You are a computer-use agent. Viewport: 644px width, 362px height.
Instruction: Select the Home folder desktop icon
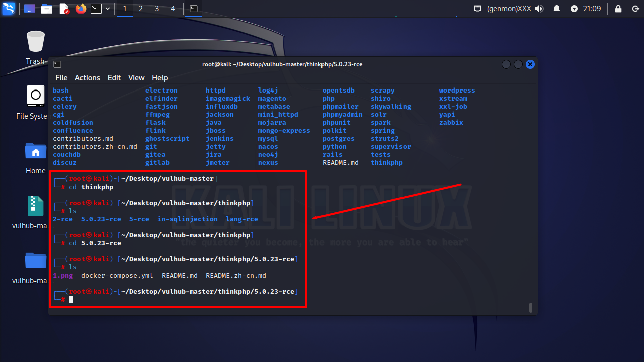[x=35, y=158]
